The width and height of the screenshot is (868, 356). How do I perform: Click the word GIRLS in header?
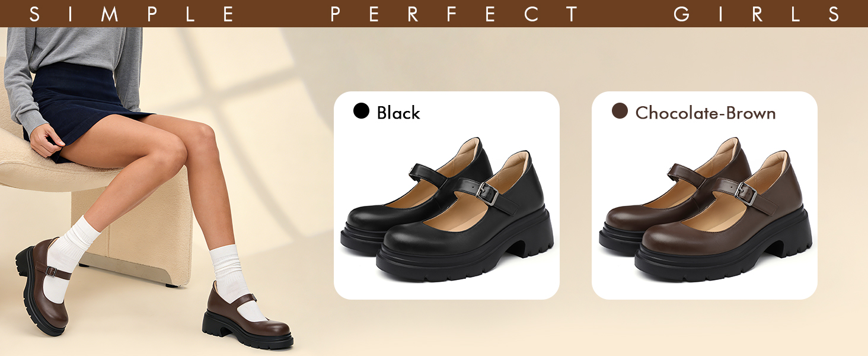pyautogui.click(x=757, y=14)
